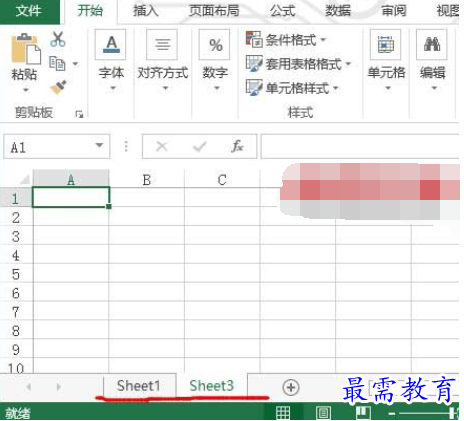Screen dimensions: 464x421
Task: Switch to Page Break Preview icon
Action: pos(363,413)
